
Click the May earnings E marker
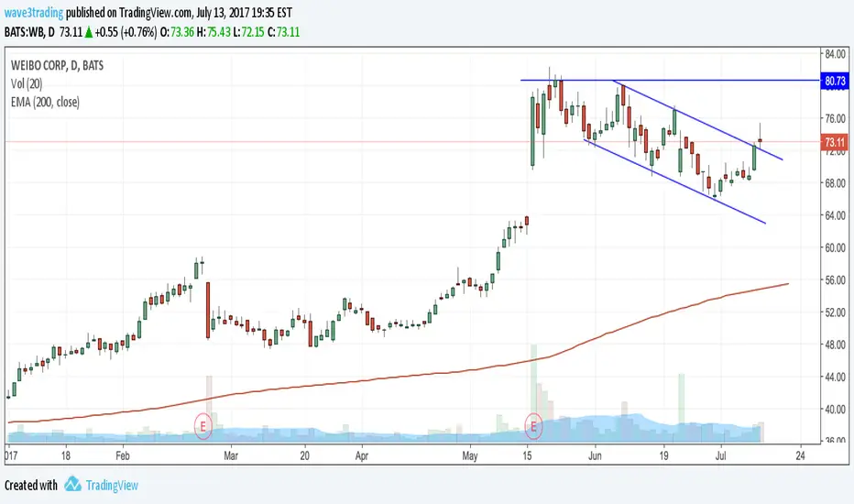(533, 426)
